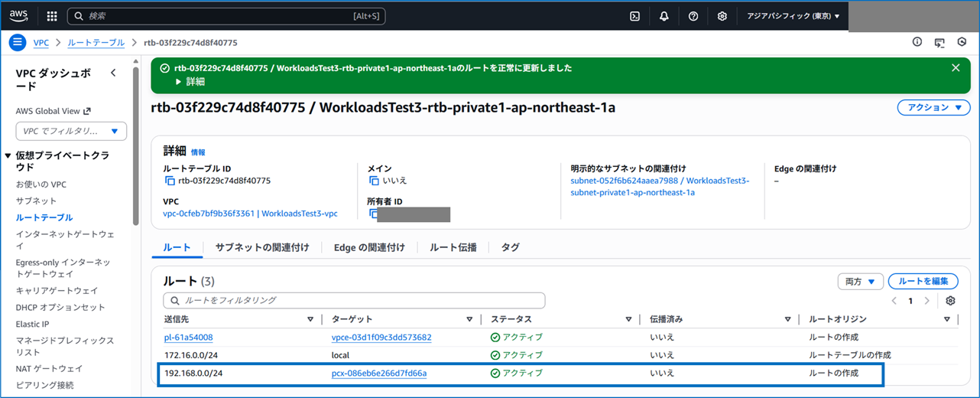980x398 pixels.
Task: Go to the previous routes page arrow
Action: (x=894, y=301)
